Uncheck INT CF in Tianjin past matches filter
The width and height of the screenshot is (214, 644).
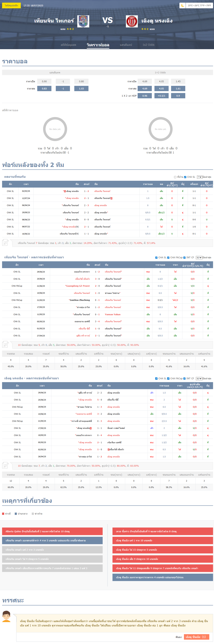pyautogui.click(x=184, y=258)
